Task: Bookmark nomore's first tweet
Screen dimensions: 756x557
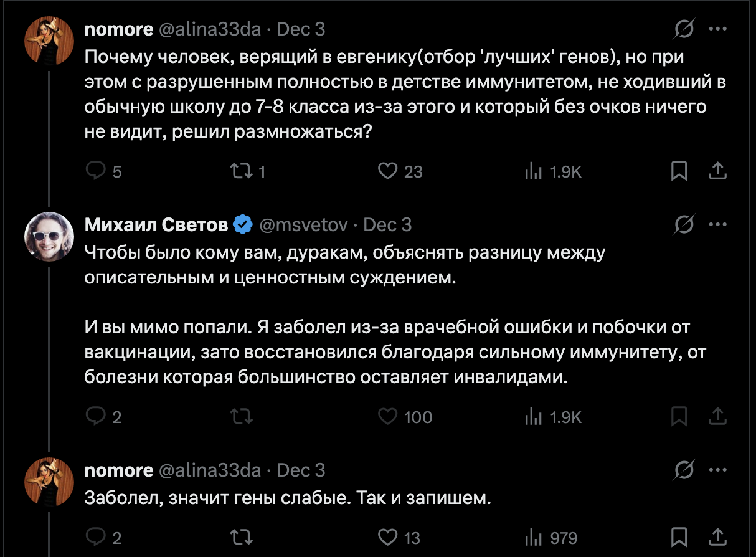Action: pyautogui.click(x=679, y=171)
